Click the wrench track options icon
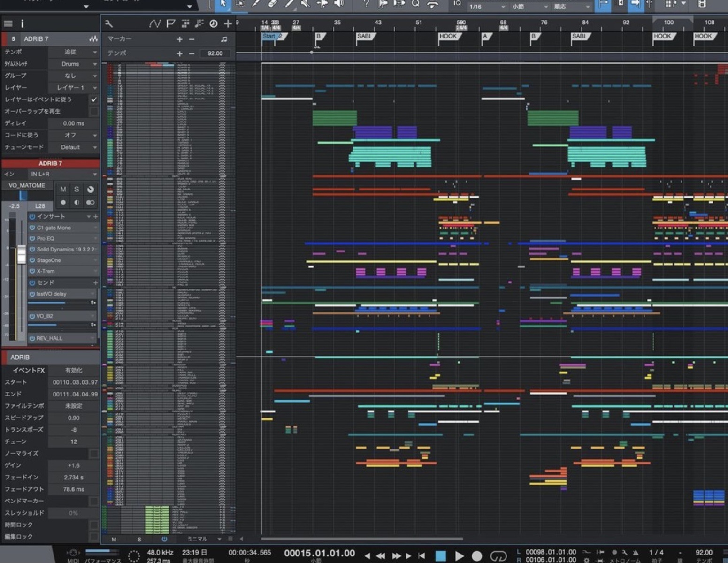Screen dimensions: 728x563 109,23
